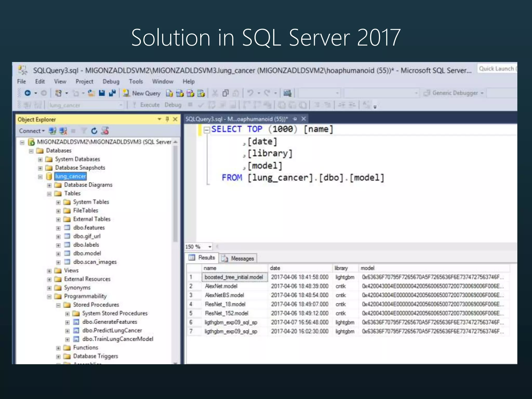Collapse the Tables folder node
The height and width of the screenshot is (399, 532).
(49, 194)
